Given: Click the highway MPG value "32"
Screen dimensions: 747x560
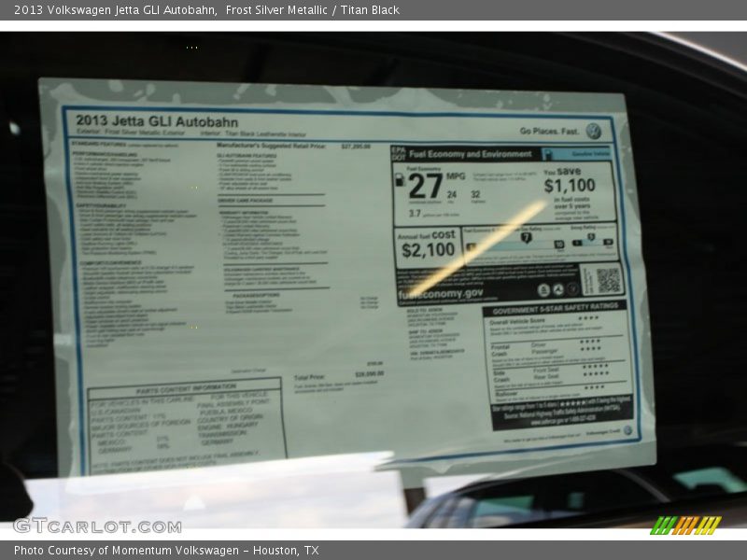Looking at the screenshot, I should tap(475, 194).
